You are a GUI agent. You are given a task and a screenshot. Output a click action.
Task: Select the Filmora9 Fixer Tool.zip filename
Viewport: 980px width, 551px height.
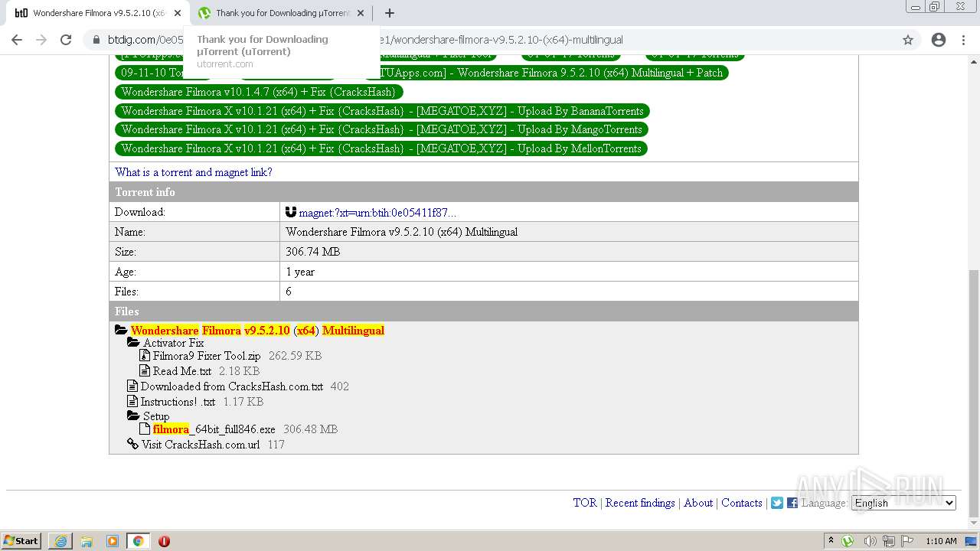pyautogui.click(x=207, y=356)
